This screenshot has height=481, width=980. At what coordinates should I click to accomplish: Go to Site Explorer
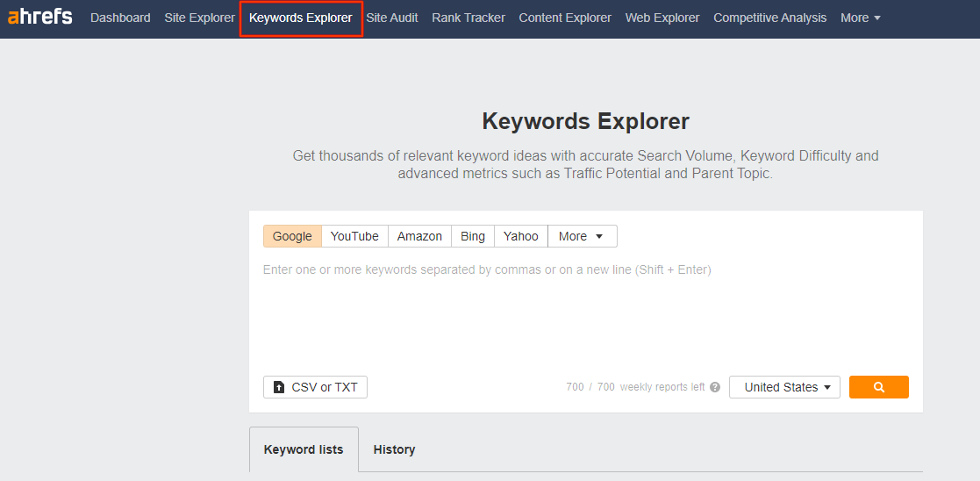pyautogui.click(x=199, y=18)
